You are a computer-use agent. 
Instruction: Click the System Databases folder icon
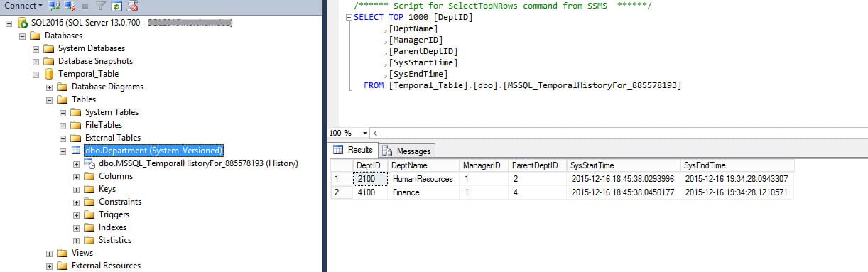[x=49, y=48]
